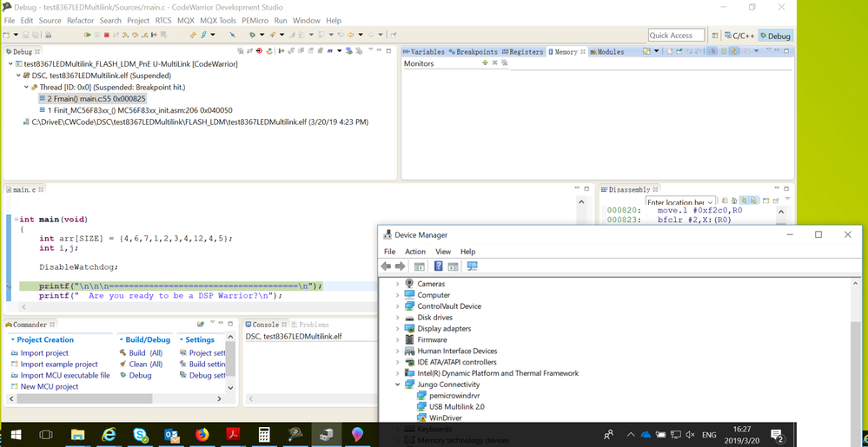Open Firefox from the taskbar
Image resolution: width=868 pixels, height=447 pixels.
[202, 435]
